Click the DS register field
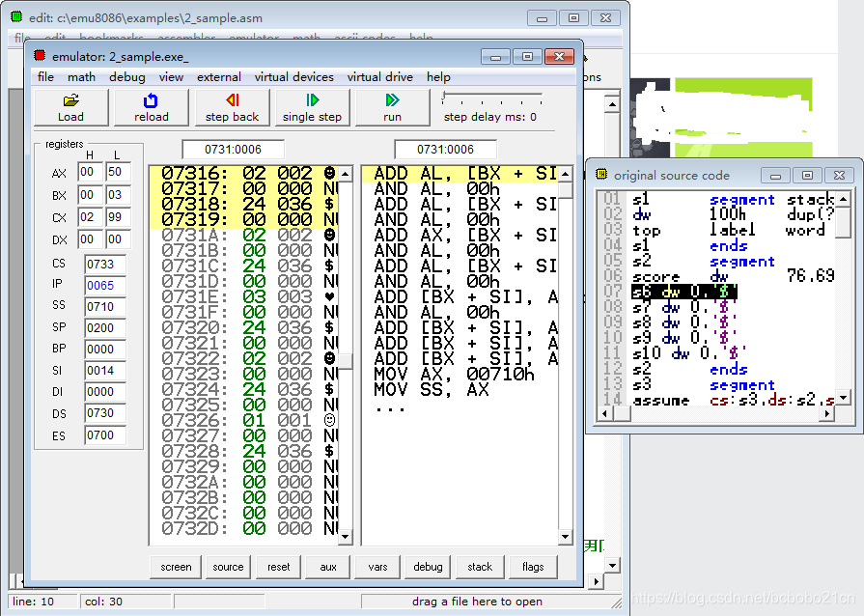The width and height of the screenshot is (864, 616). coord(104,413)
